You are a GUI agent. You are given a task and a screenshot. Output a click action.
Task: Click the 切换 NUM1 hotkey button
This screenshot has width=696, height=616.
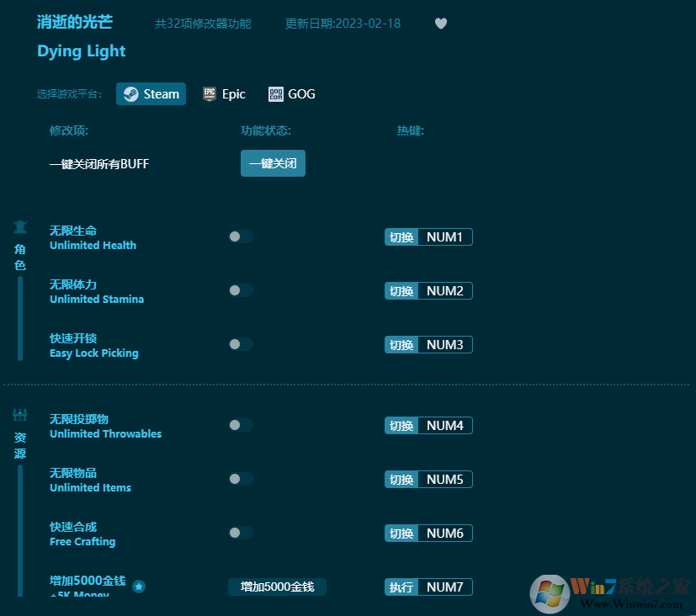click(x=428, y=236)
